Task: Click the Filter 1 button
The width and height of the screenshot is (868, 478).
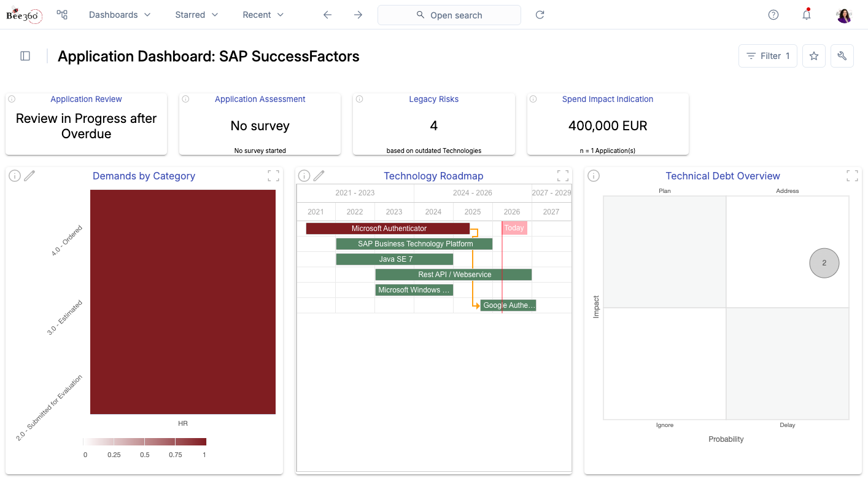Action: pos(768,56)
